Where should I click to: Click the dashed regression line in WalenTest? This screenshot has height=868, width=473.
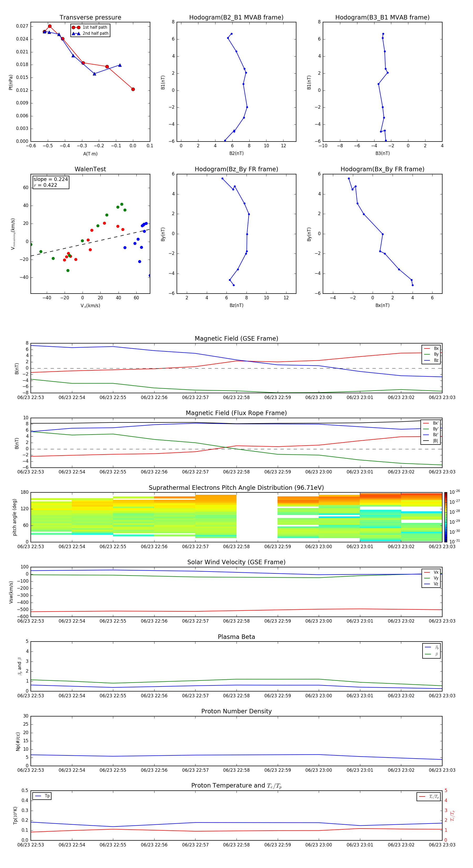tap(90, 243)
